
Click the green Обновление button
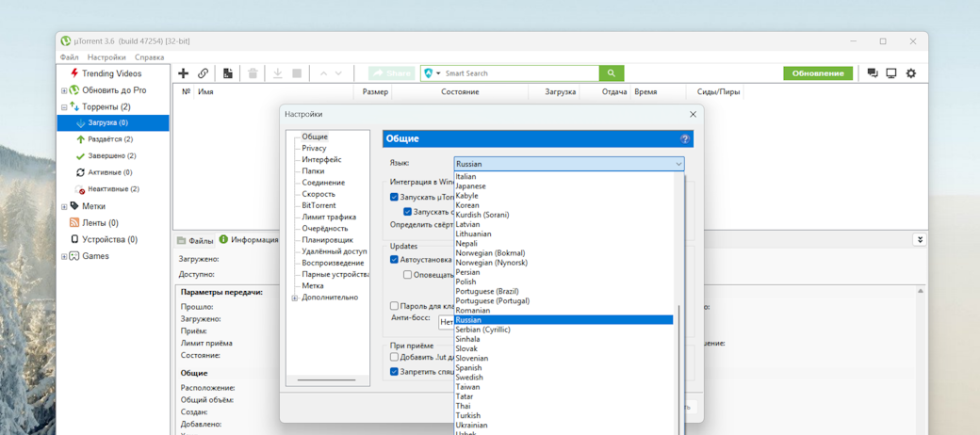click(x=818, y=73)
